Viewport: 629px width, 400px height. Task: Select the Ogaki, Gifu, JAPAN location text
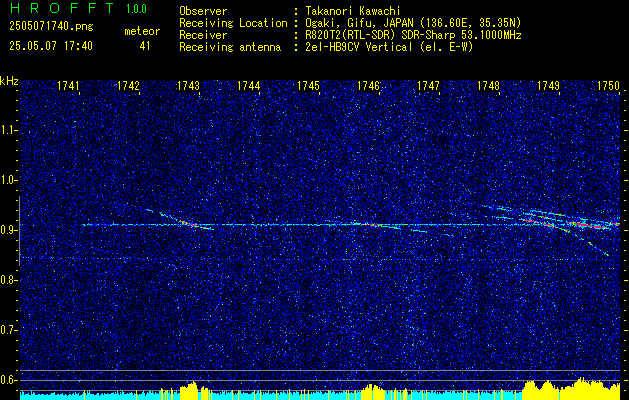(x=413, y=23)
